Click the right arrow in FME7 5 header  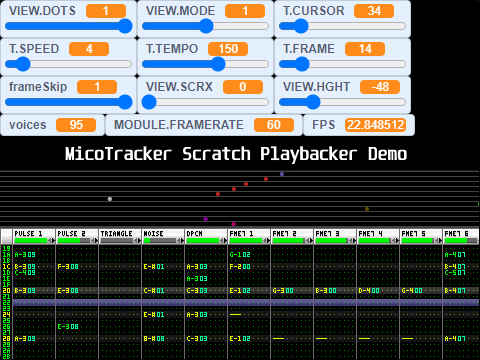pos(440,240)
